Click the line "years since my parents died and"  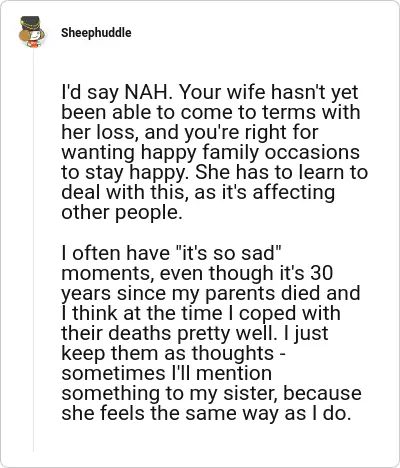pyautogui.click(x=211, y=293)
